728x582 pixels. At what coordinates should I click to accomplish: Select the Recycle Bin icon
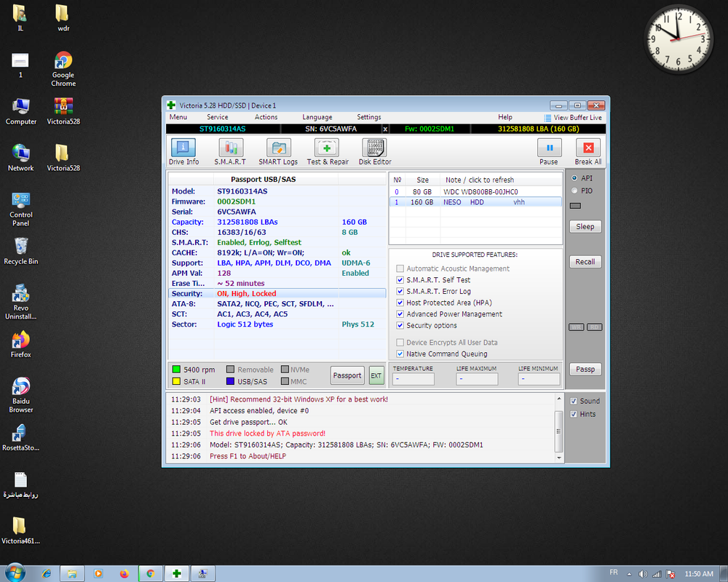click(21, 251)
